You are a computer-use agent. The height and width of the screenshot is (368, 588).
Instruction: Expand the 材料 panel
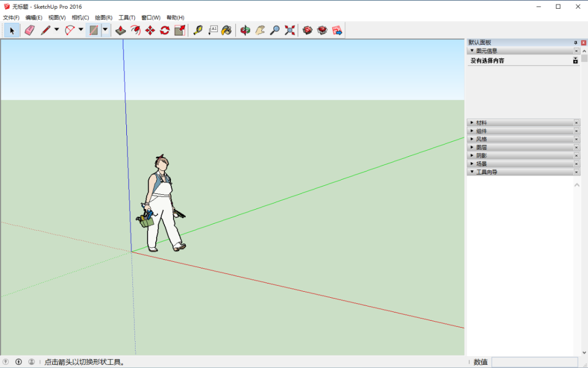[471, 122]
